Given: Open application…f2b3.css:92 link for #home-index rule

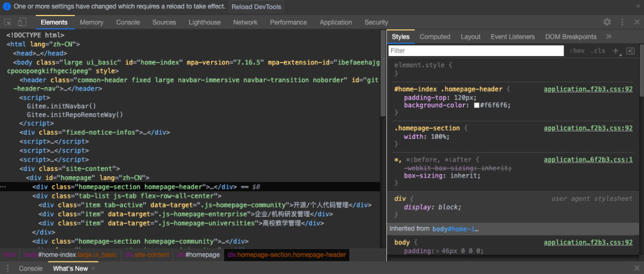Looking at the screenshot, I should [x=588, y=89].
